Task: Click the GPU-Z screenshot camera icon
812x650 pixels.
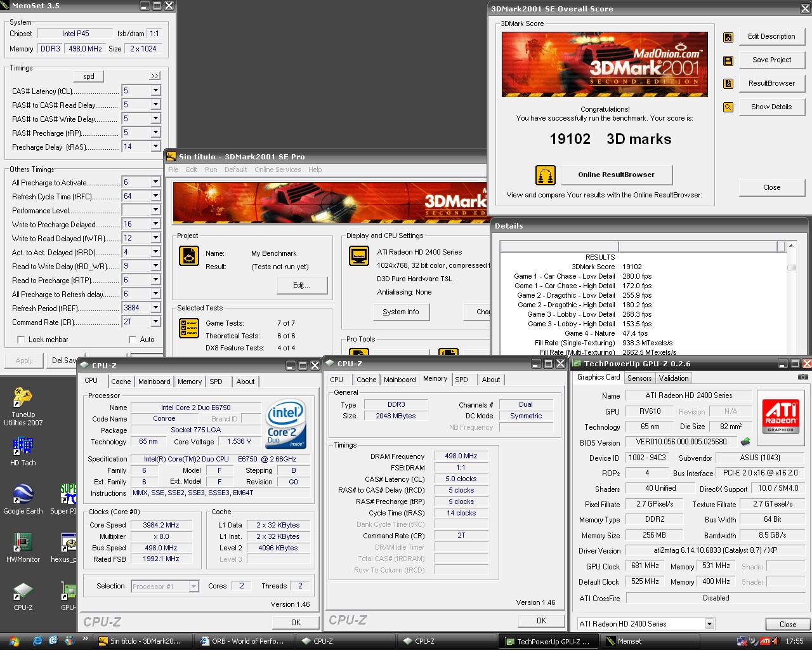Action: (x=803, y=377)
